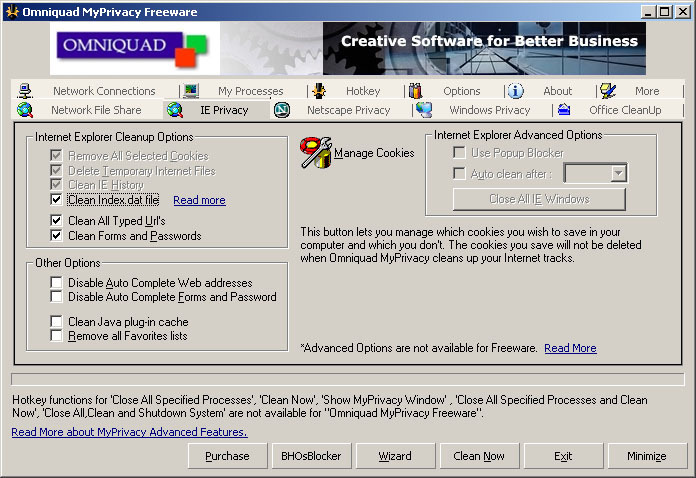The height and width of the screenshot is (478, 696).
Task: Check Remove all Favorites lists
Action: click(x=56, y=336)
